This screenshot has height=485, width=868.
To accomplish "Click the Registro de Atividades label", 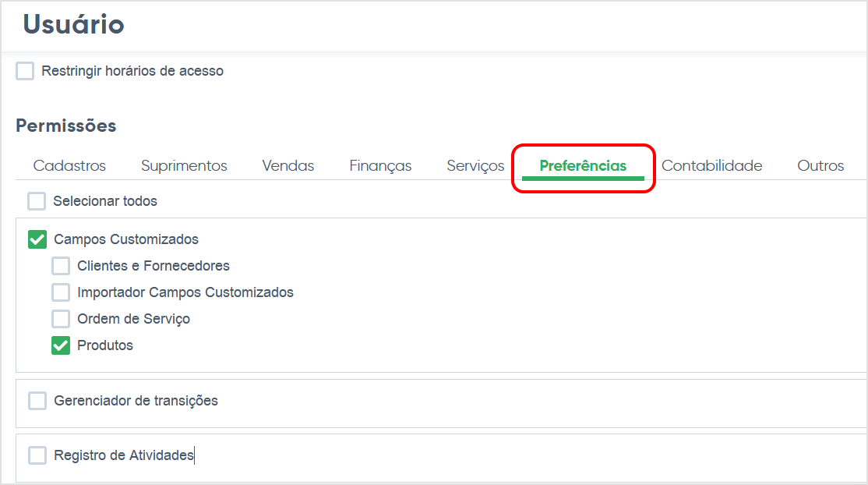I will [x=124, y=455].
